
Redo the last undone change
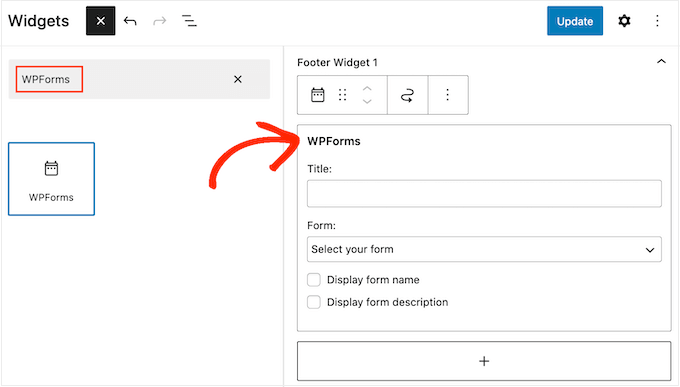(160, 21)
